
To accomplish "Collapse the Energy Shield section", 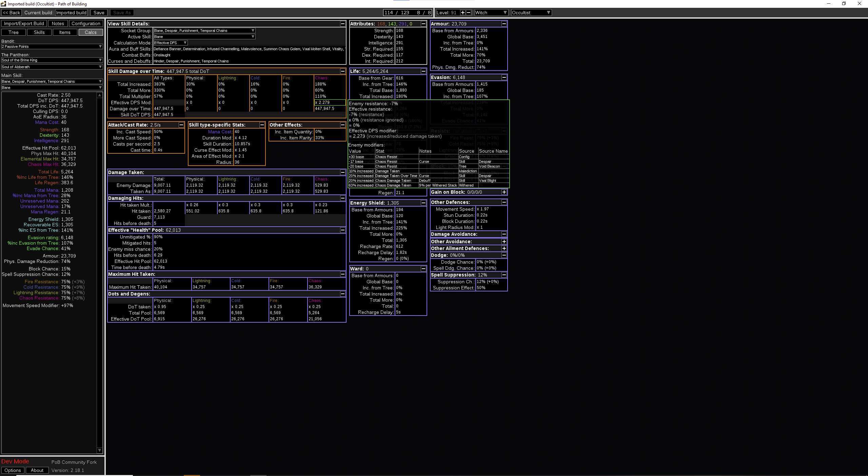I will pos(423,203).
